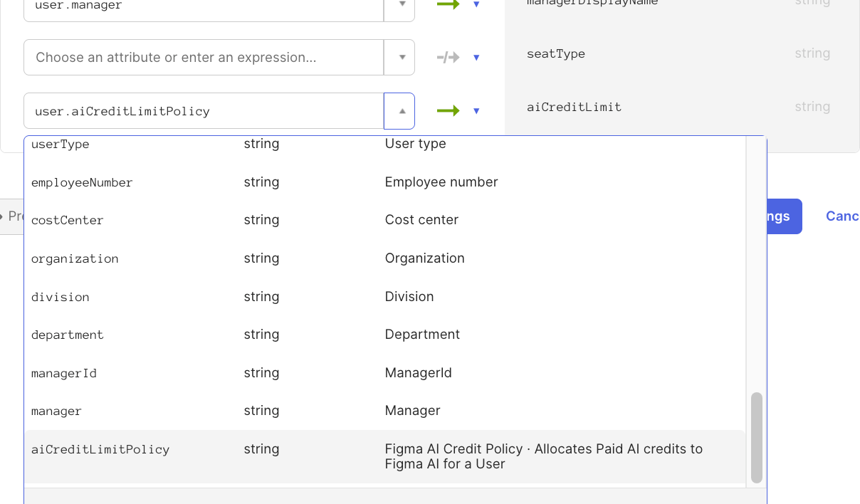
Task: Click the 'Manager' description text
Action: point(412,411)
